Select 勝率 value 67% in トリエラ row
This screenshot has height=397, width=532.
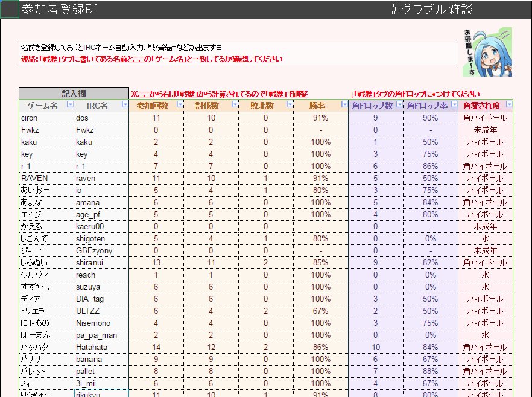[321, 311]
